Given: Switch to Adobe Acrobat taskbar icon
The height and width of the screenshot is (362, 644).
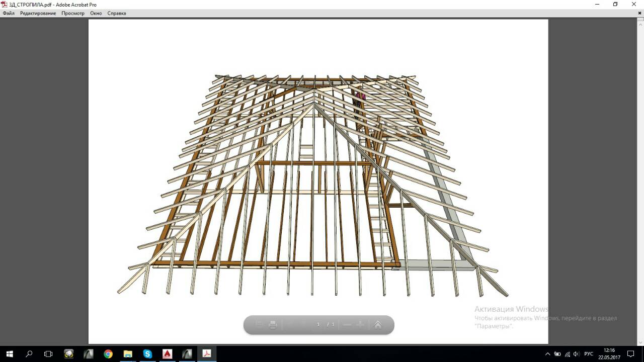Looking at the screenshot, I should tap(206, 354).
